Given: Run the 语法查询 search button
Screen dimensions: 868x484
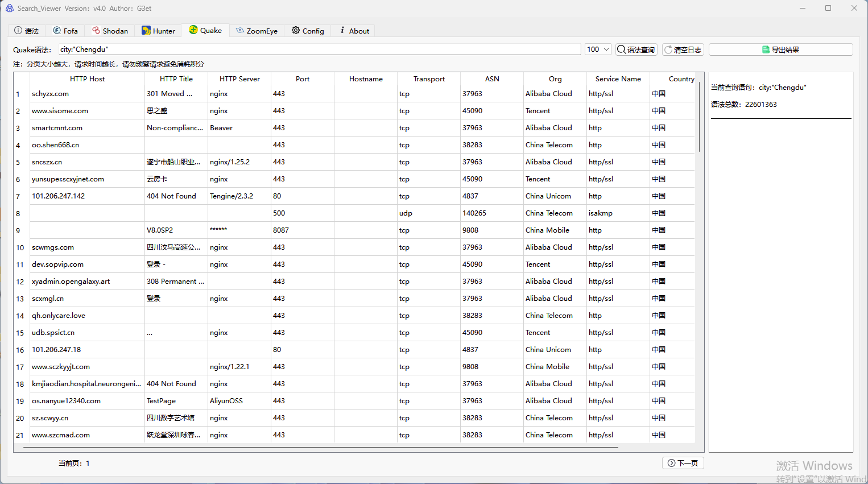Looking at the screenshot, I should click(636, 49).
